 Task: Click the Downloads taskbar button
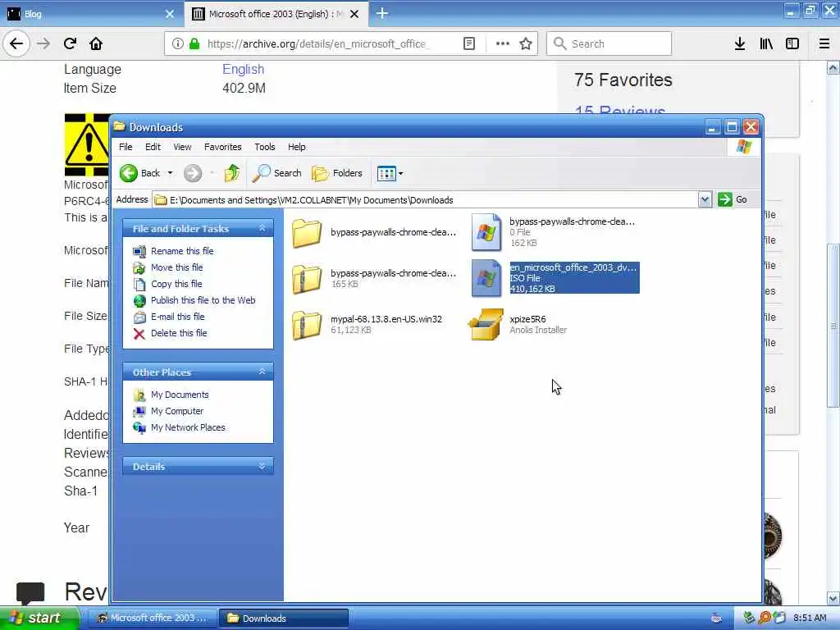pyautogui.click(x=284, y=619)
